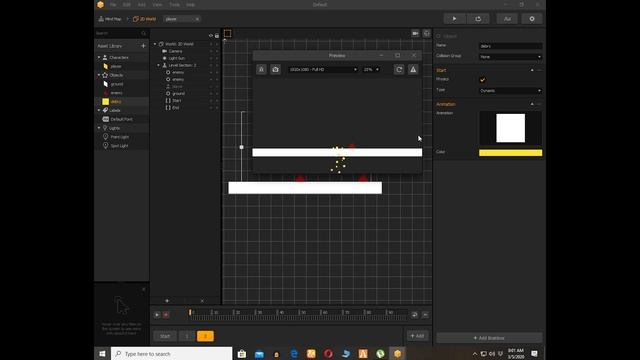640x360 pixels.
Task: Clear the object filter field with X
Action: click(x=197, y=19)
